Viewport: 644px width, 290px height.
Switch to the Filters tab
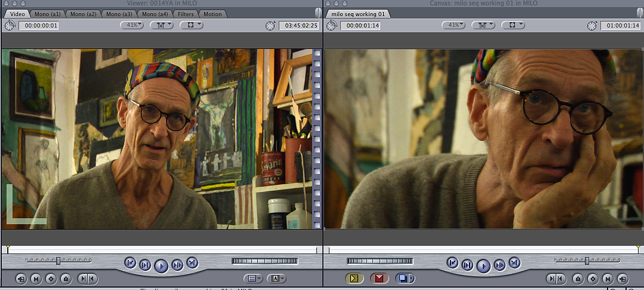(x=186, y=14)
